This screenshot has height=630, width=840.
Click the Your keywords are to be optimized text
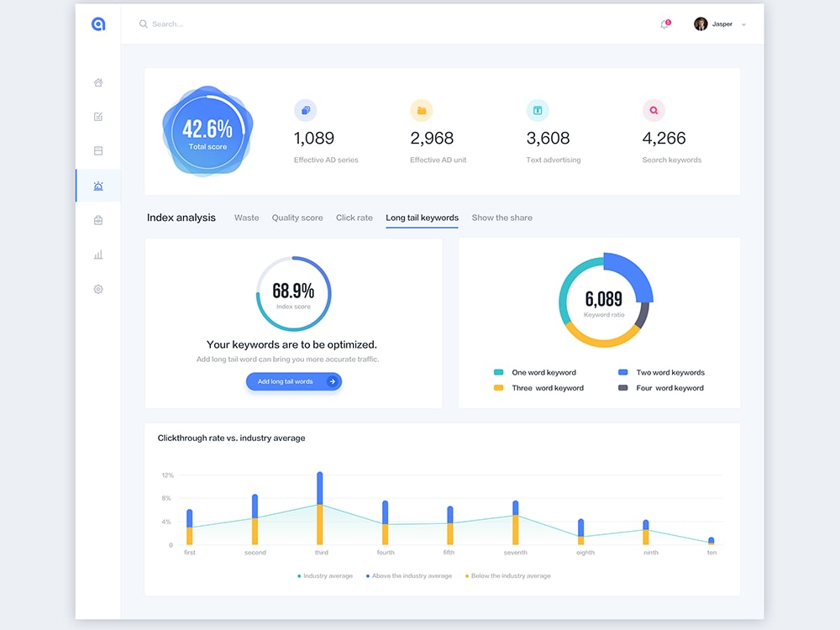292,344
